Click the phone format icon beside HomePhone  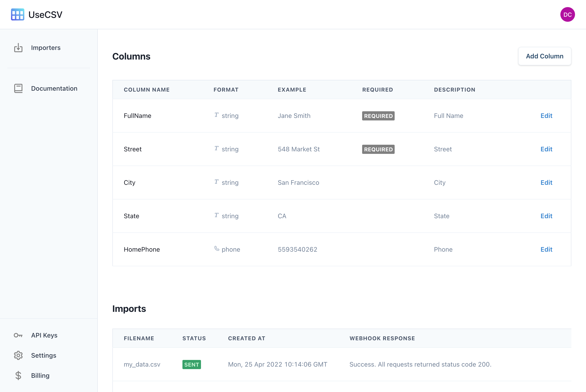click(216, 249)
